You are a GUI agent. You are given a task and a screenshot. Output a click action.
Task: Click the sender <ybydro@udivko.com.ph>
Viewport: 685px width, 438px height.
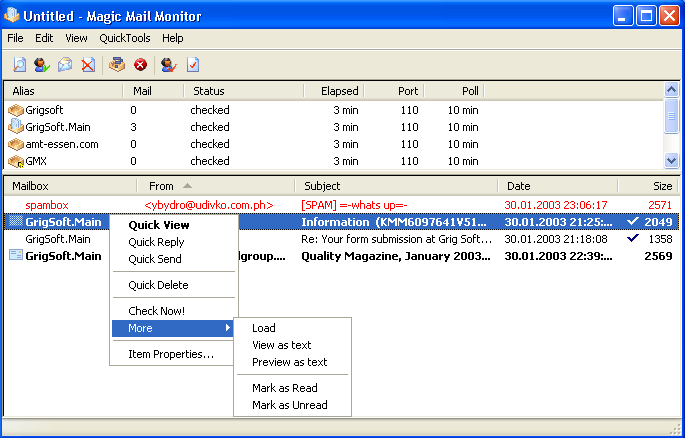tap(209, 205)
